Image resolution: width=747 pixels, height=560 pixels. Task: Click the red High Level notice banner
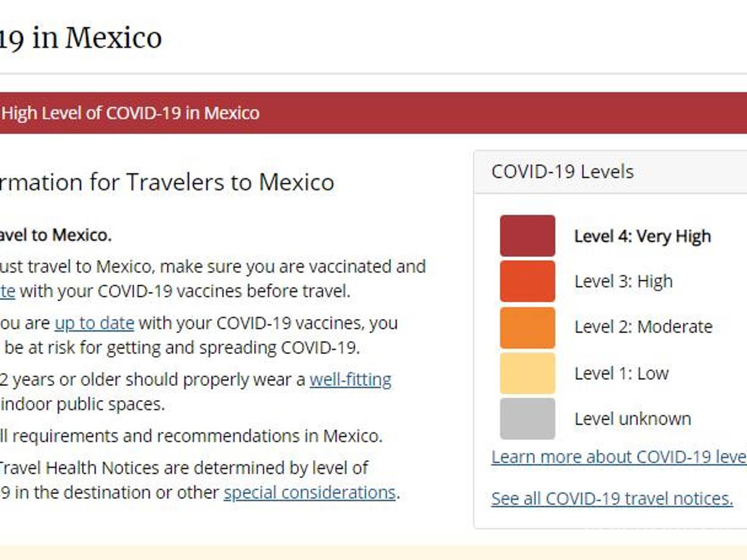(131, 113)
